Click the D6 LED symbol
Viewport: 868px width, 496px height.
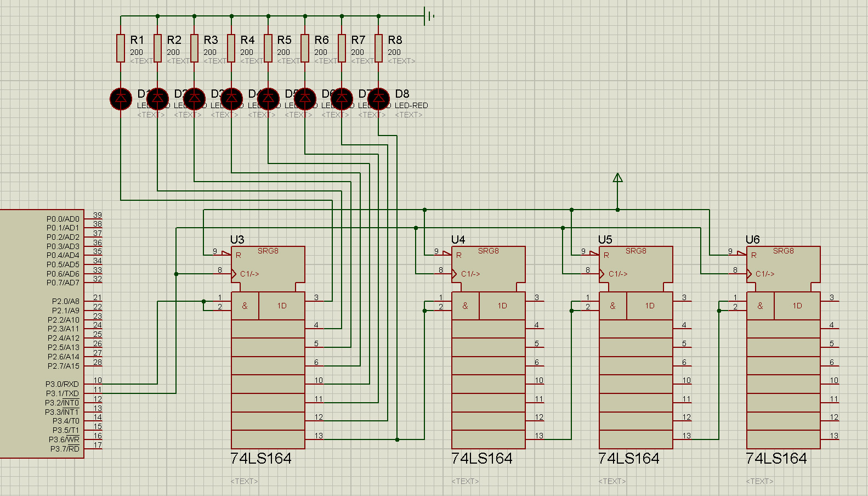click(305, 99)
